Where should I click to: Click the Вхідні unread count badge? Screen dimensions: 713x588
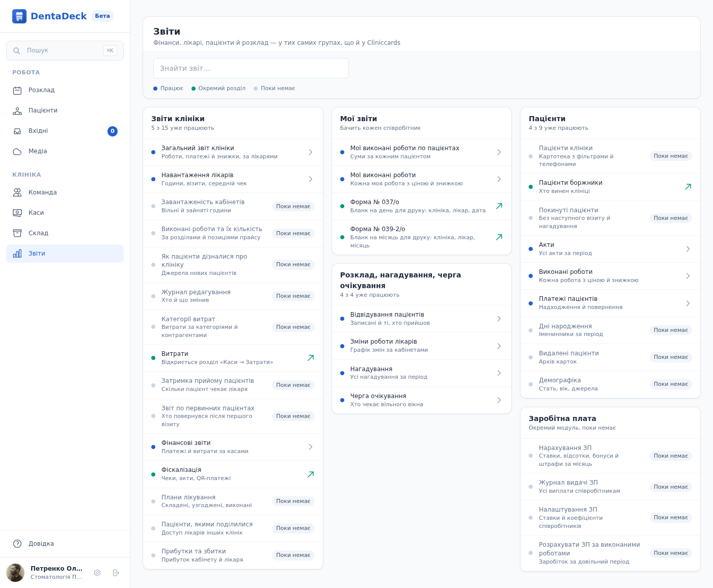coord(113,131)
